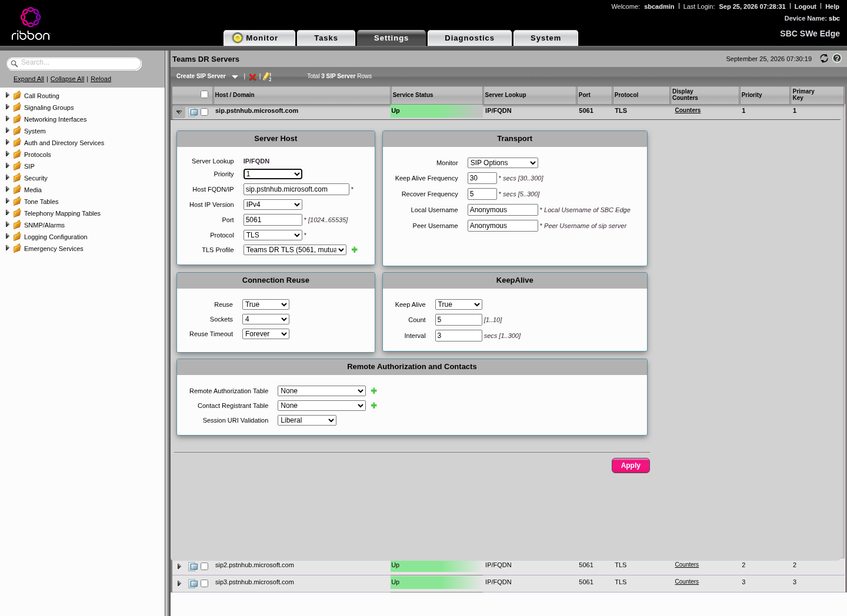This screenshot has height=616, width=847.
Task: Open the Session URI Validation dropdown
Action: [x=307, y=420]
